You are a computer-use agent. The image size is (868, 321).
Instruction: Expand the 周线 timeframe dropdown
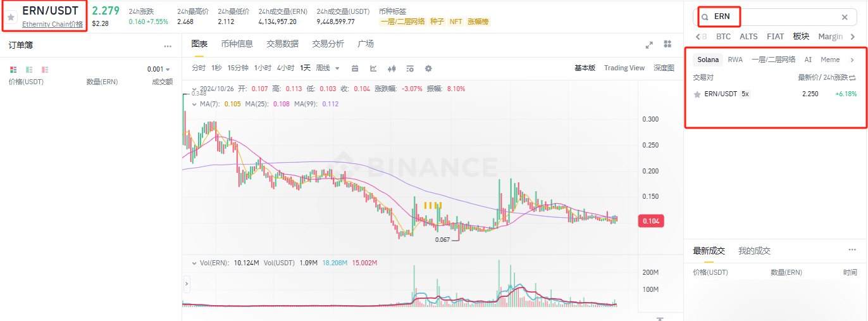click(328, 68)
